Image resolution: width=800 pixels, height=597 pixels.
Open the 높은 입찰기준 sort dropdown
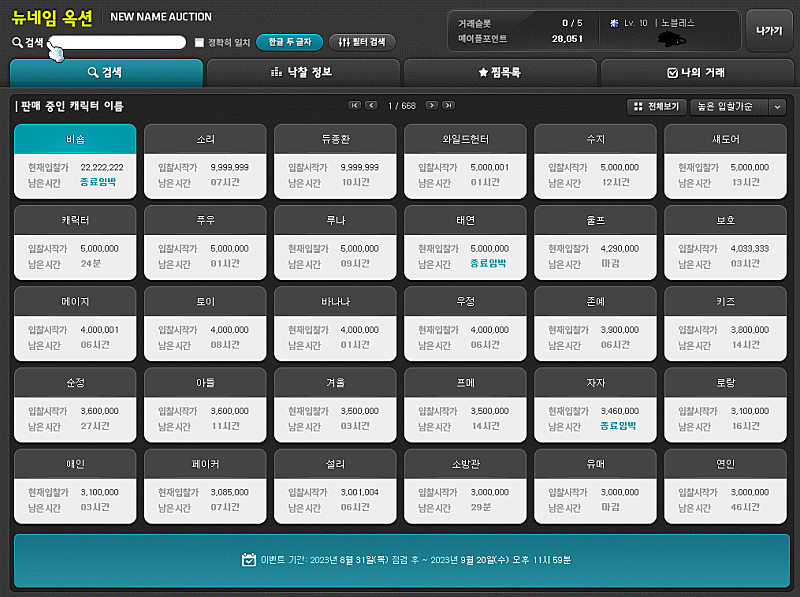point(737,106)
